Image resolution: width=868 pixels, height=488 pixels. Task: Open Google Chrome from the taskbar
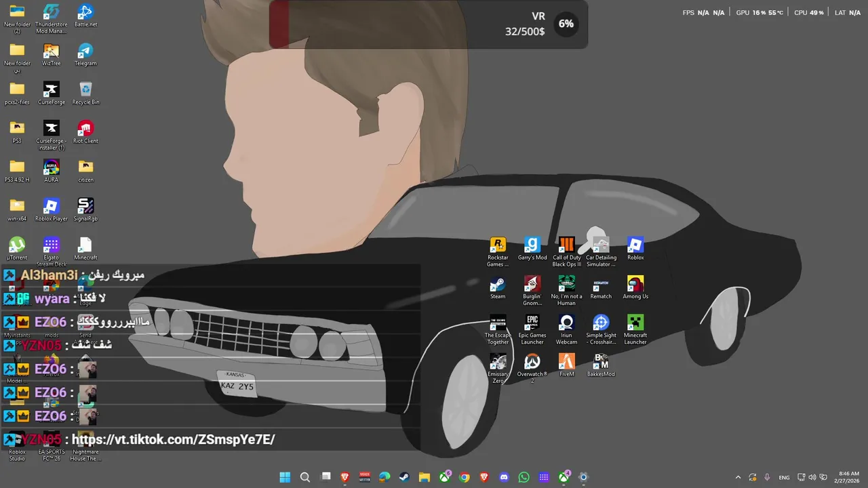(x=465, y=477)
